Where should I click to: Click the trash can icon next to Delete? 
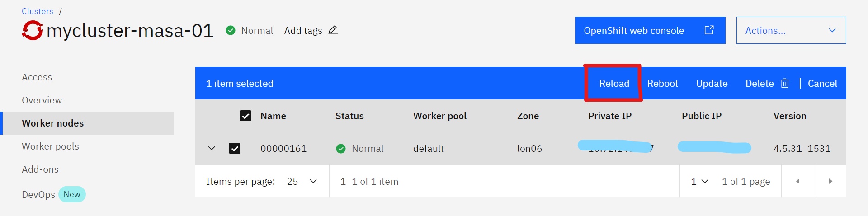785,83
